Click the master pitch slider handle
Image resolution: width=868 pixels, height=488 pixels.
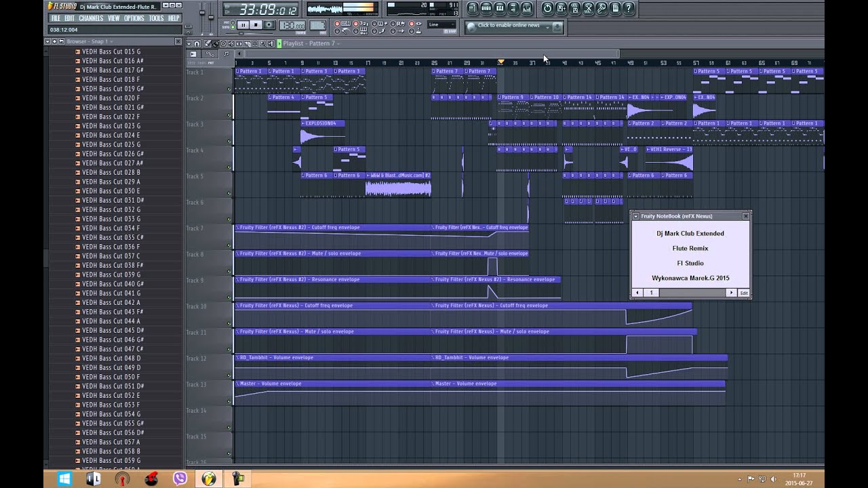click(211, 17)
